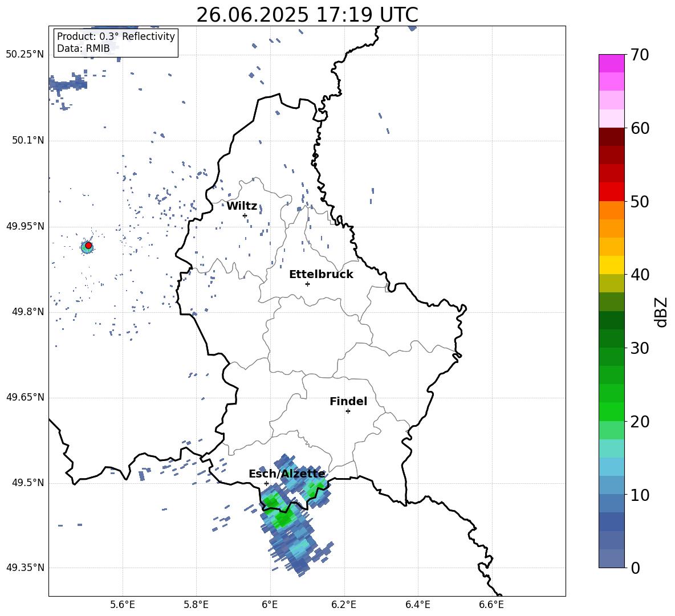Image resolution: width=675 pixels, height=616 pixels.
Task: Click the dBZ colorbar axis label
Action: [x=662, y=312]
